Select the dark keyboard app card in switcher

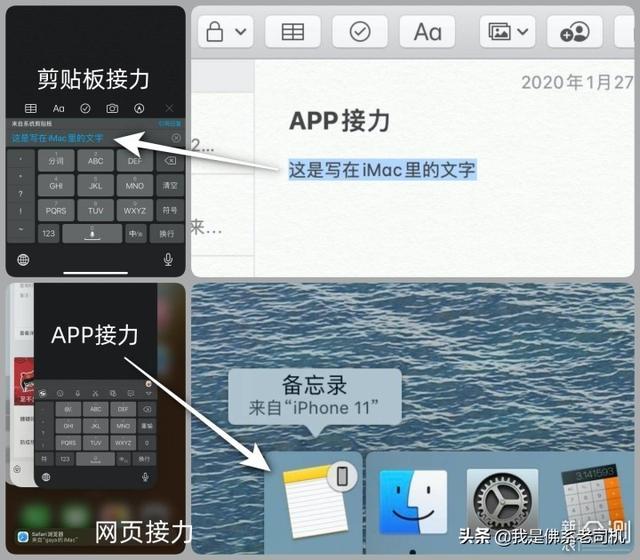(x=96, y=385)
